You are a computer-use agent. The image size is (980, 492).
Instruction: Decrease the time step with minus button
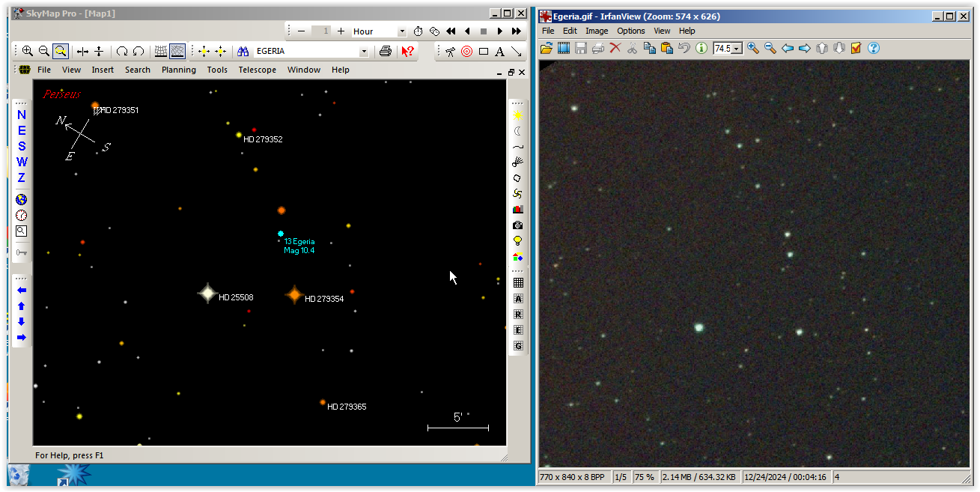[301, 31]
